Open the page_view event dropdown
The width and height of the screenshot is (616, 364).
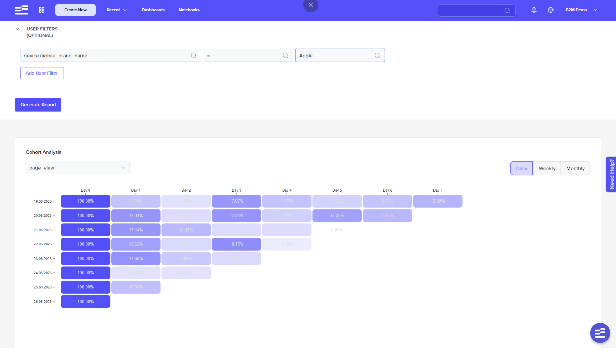coord(77,168)
